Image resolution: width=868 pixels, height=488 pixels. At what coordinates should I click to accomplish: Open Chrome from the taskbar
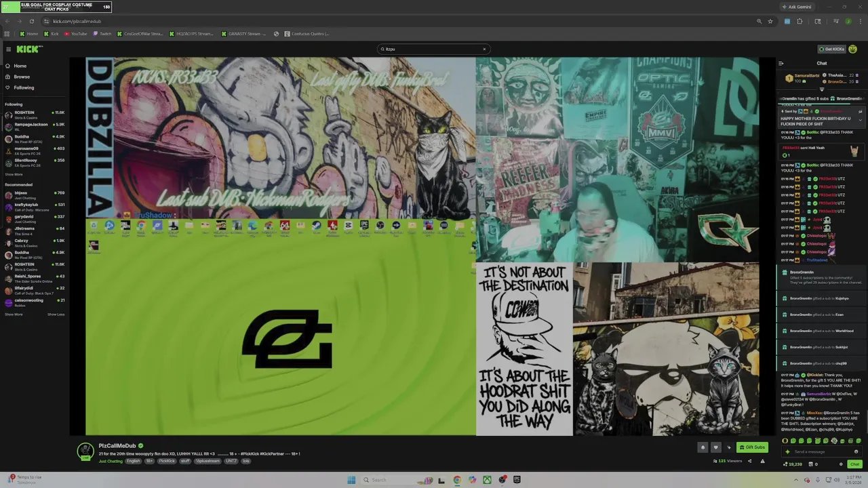click(x=457, y=480)
